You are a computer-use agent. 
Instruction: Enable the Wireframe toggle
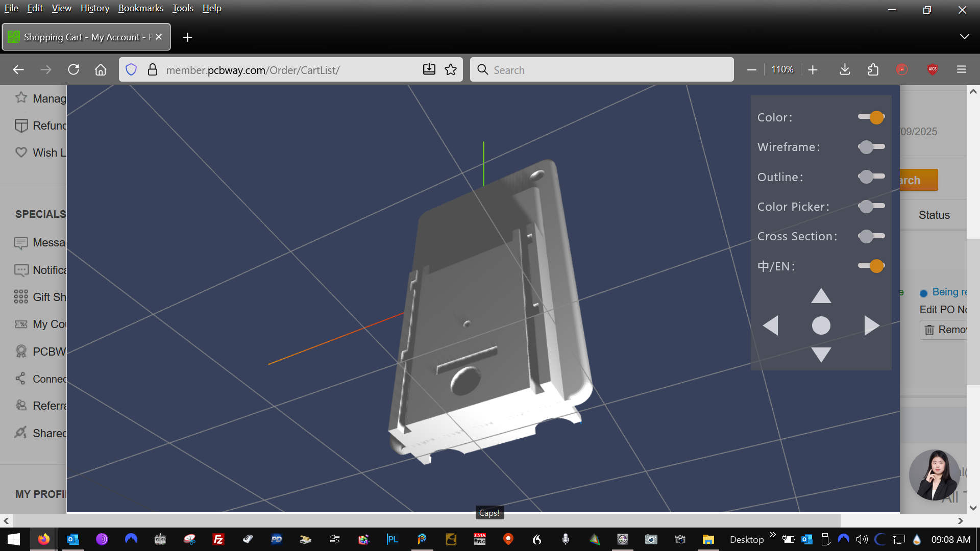[871, 147]
